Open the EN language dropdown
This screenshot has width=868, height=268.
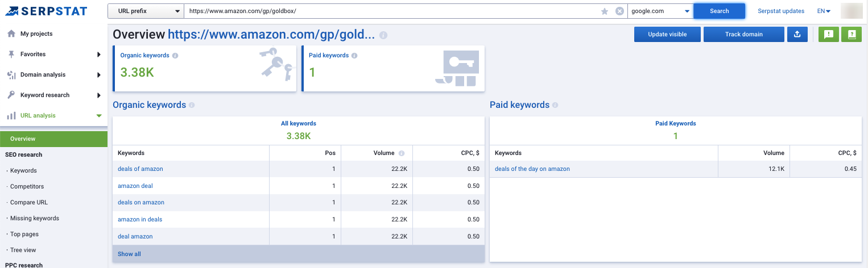pos(824,11)
